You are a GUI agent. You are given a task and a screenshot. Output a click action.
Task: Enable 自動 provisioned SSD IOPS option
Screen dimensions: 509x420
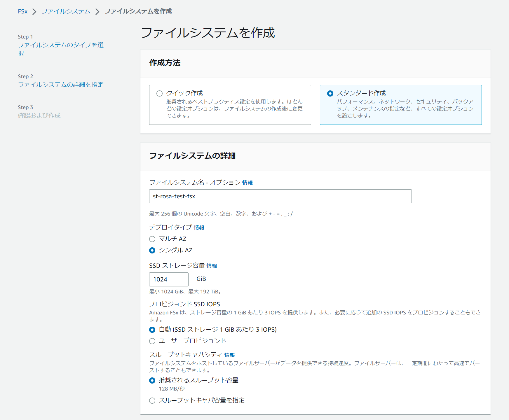pos(152,330)
